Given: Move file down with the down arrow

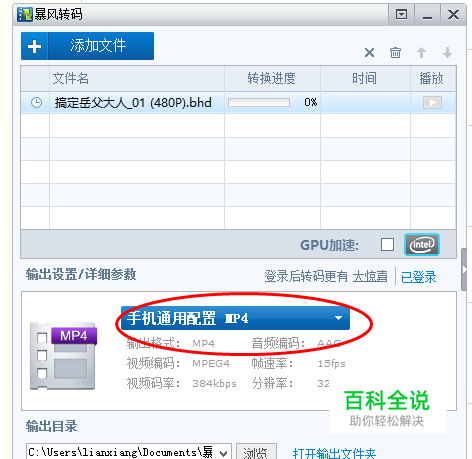Looking at the screenshot, I should 447,52.
